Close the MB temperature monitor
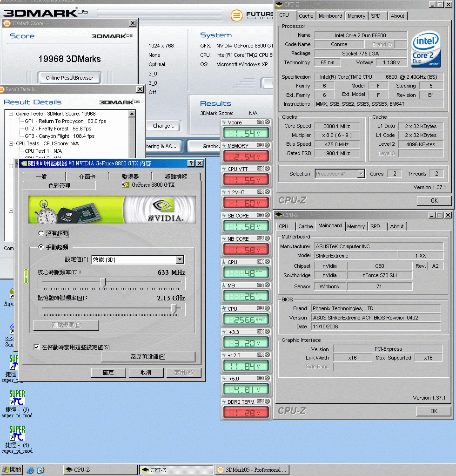Image resolution: width=456 pixels, height=476 pixels. [267, 285]
